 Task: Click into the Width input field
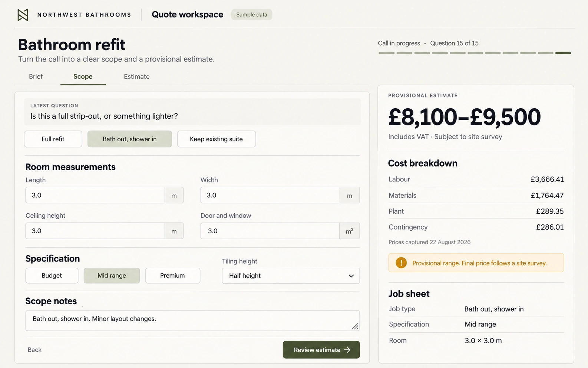pyautogui.click(x=270, y=195)
